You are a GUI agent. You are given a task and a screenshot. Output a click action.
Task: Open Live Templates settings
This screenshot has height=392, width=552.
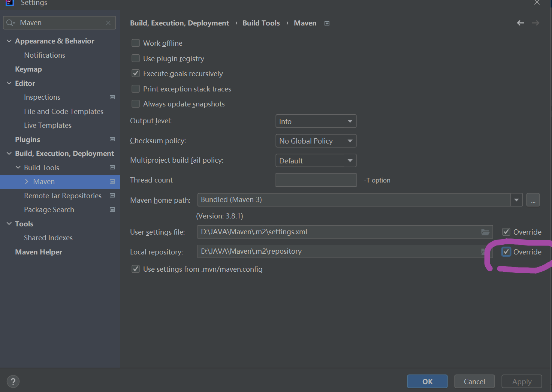tap(48, 125)
